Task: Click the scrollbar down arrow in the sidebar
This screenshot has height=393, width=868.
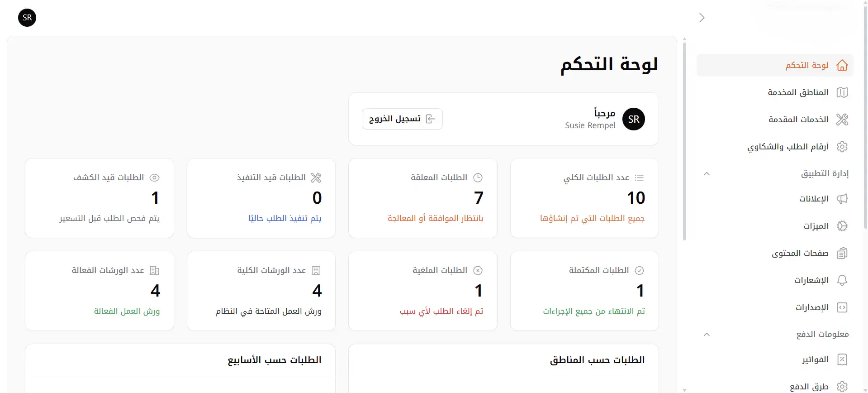Action: click(684, 390)
